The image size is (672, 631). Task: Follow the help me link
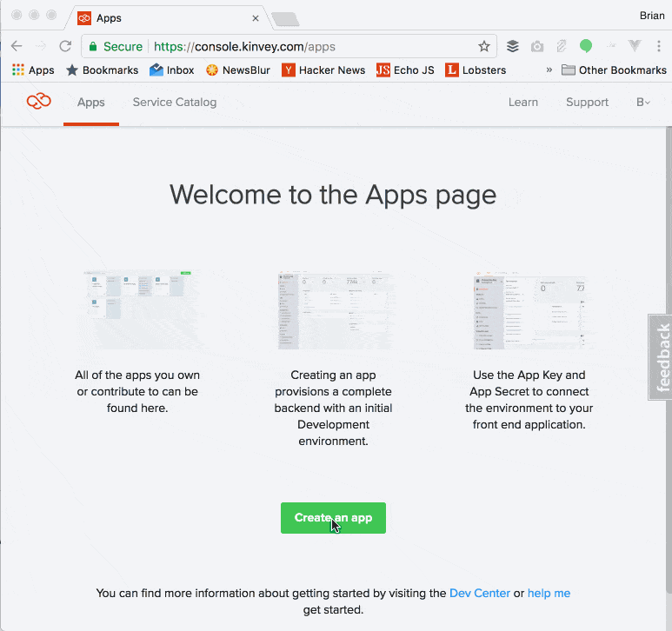(549, 593)
